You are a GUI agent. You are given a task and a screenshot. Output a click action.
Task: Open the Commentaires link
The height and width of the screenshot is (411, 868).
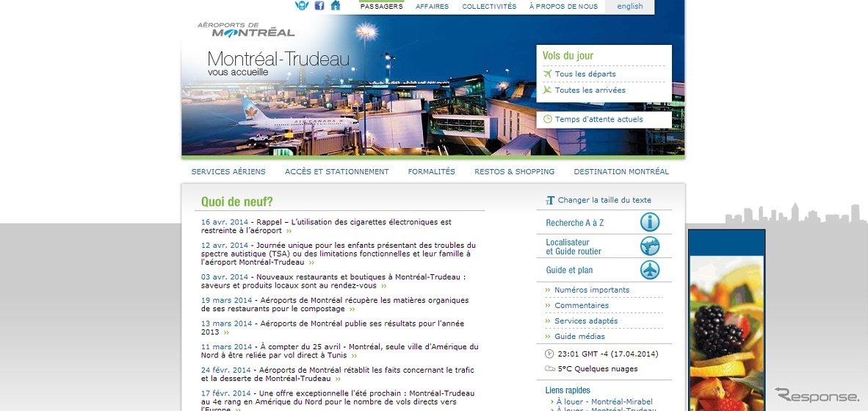(x=582, y=305)
